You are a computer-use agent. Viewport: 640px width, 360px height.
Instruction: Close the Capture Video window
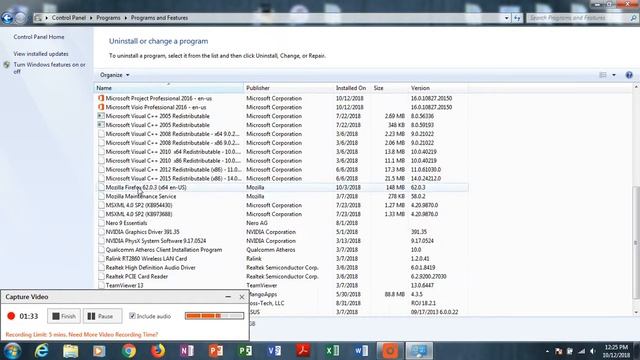241,297
